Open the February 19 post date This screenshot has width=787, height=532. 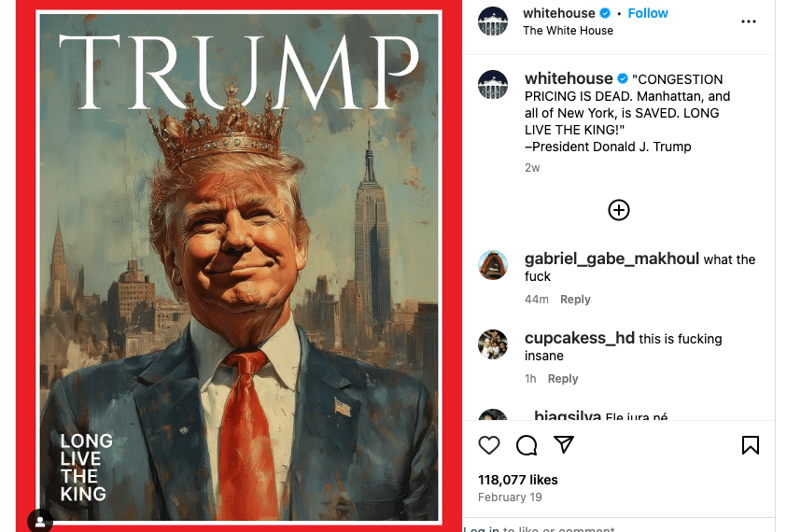pyautogui.click(x=510, y=497)
